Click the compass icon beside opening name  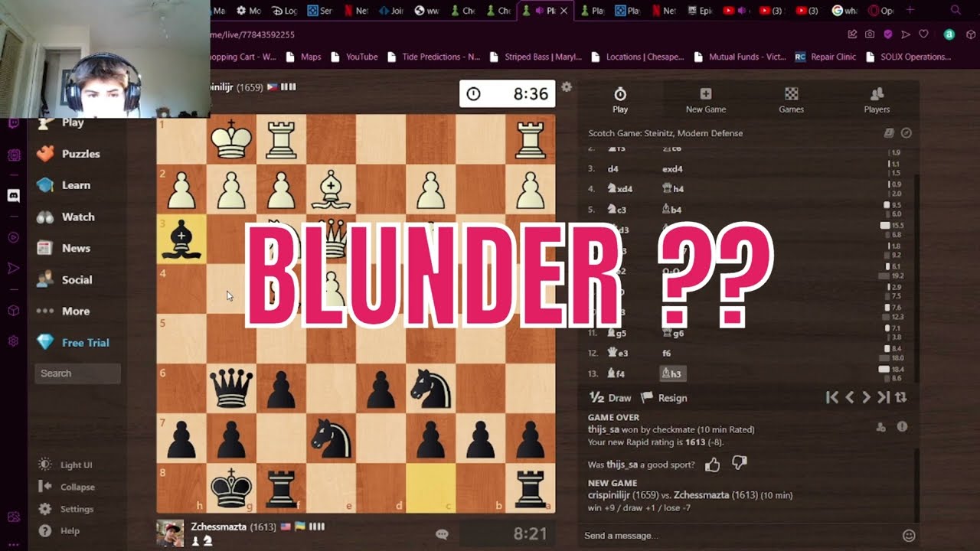pos(906,133)
